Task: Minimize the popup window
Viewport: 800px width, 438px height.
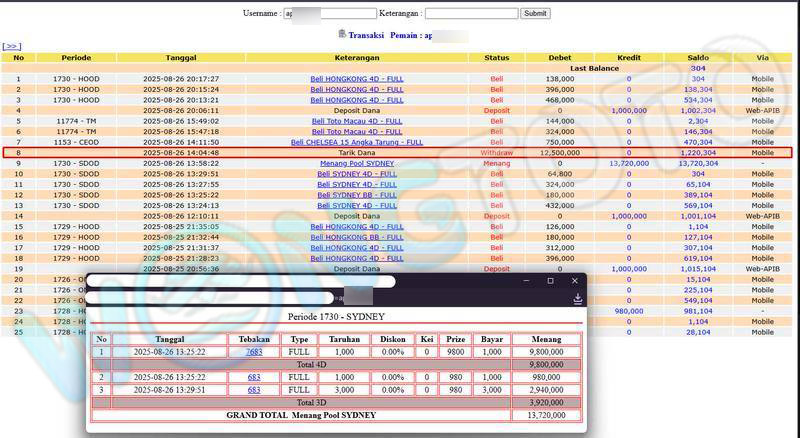Action: pos(524,281)
